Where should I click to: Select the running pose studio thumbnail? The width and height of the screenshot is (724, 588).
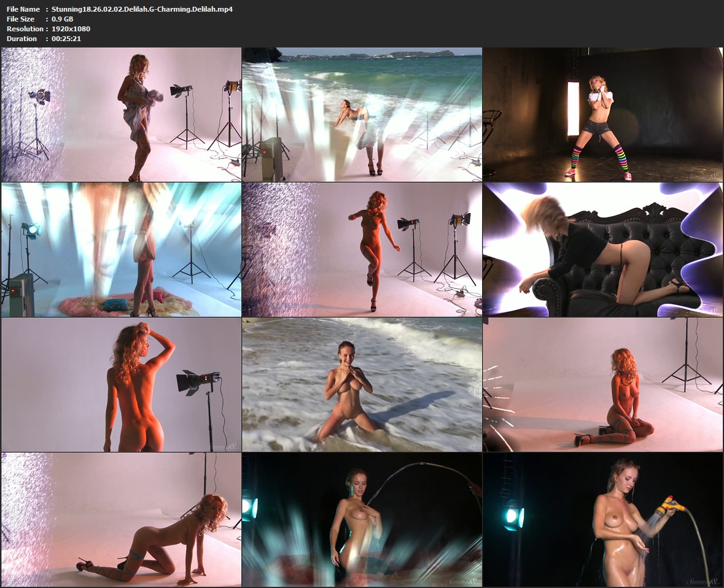pyautogui.click(x=362, y=249)
